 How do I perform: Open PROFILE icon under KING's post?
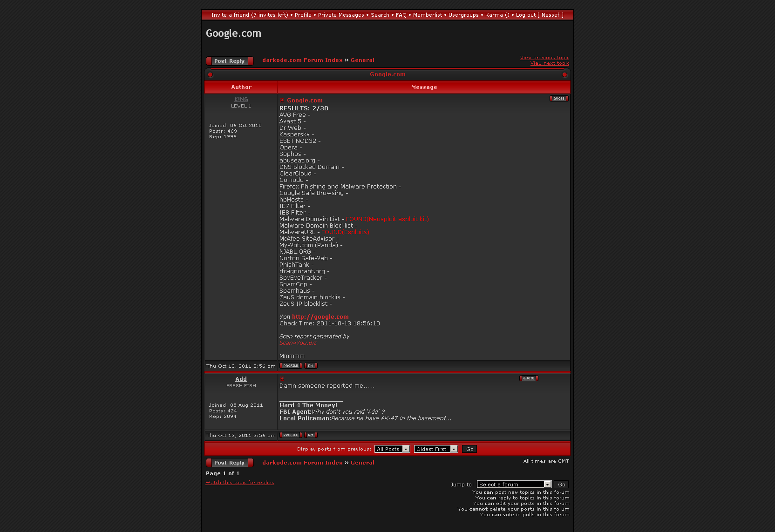pyautogui.click(x=291, y=366)
